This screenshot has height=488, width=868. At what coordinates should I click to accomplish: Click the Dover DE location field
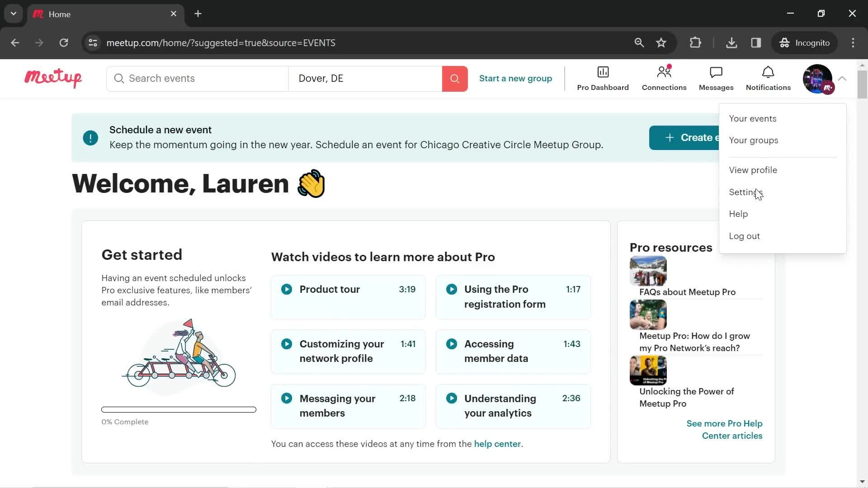[x=367, y=78]
